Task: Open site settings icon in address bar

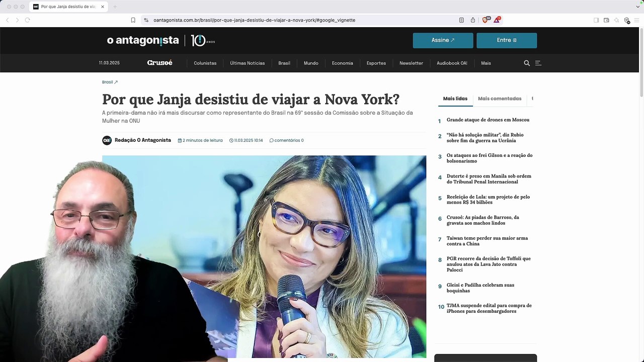Action: pos(146,20)
